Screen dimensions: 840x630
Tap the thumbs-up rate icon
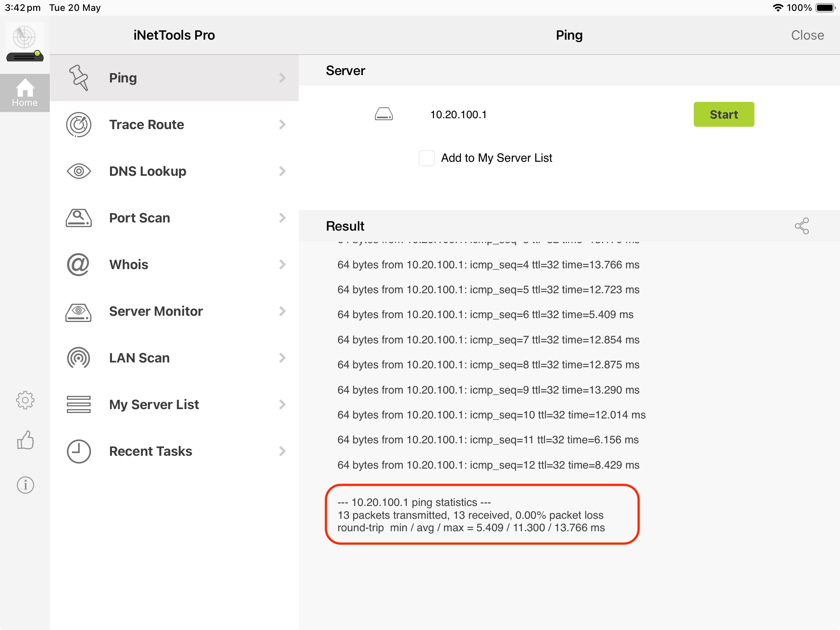(25, 440)
